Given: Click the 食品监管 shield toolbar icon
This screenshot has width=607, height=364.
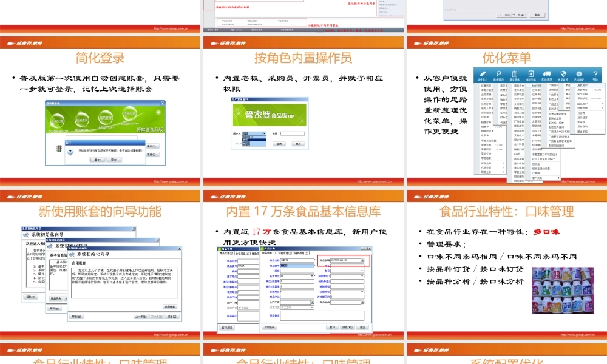Looking at the screenshot, I should (x=563, y=73).
